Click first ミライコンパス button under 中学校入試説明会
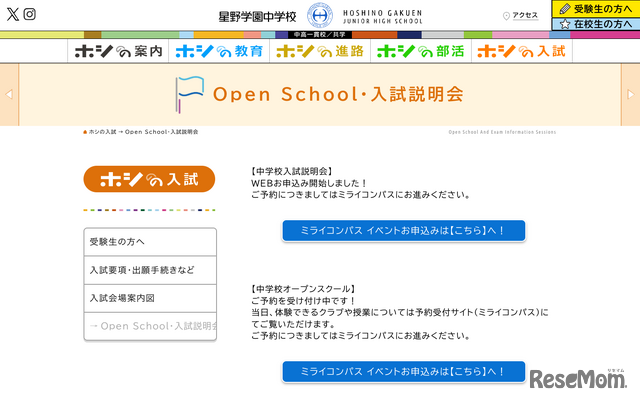Image resolution: width=640 pixels, height=402 pixels. click(x=404, y=231)
